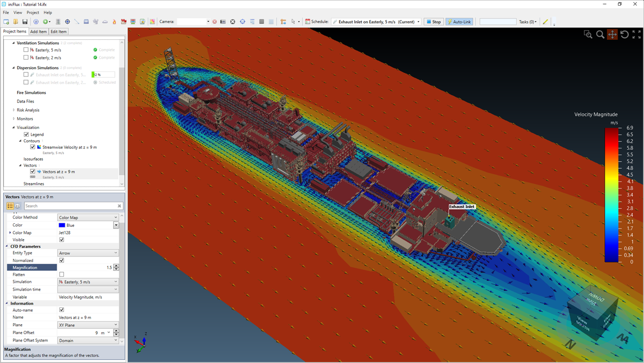Click the pointer selection mode icon
644x363 pixels.
(x=293, y=22)
